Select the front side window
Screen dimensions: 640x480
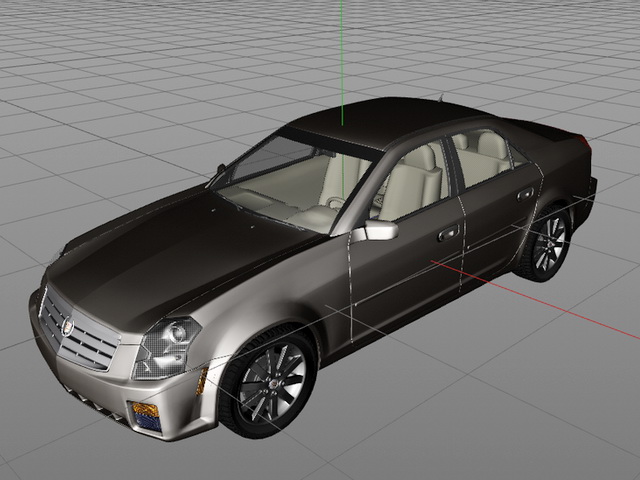point(410,180)
